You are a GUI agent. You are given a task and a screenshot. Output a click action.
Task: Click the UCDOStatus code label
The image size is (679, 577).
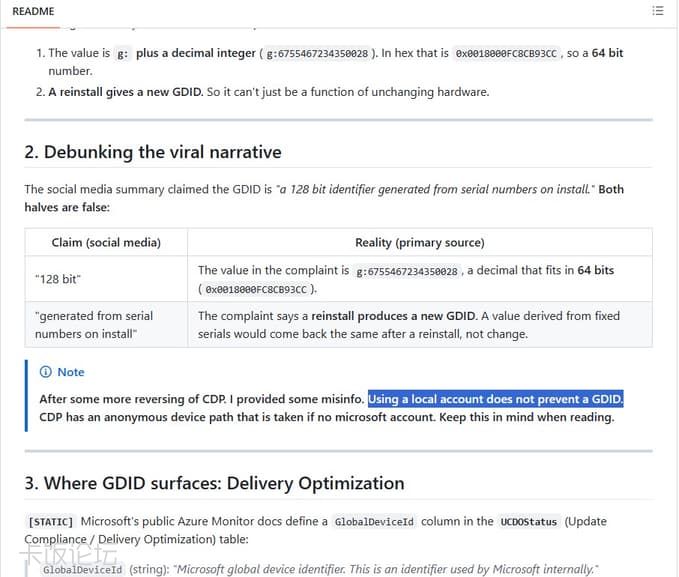click(529, 522)
